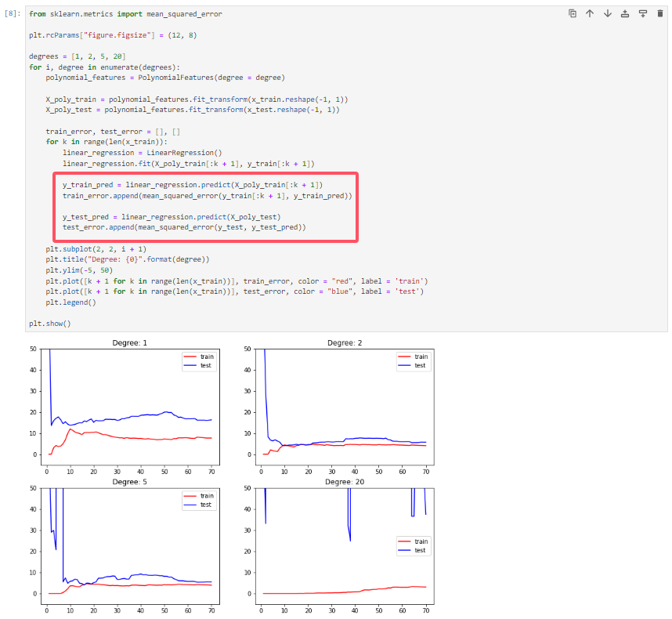
Task: Click the 'for k in range(len(x_train))' line
Action: tap(107, 142)
